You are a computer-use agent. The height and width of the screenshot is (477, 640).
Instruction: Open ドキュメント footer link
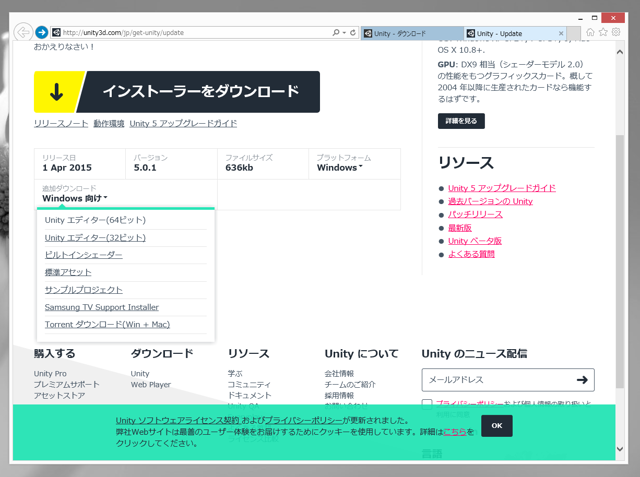click(x=249, y=396)
